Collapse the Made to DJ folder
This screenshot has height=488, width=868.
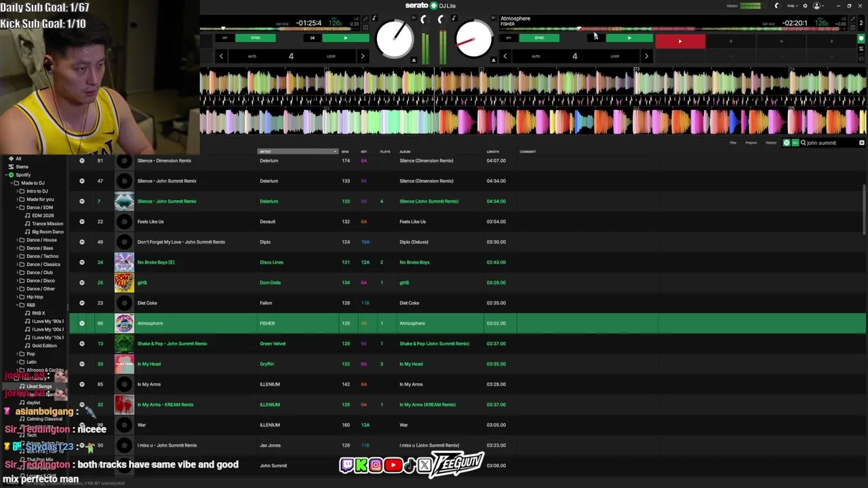tap(11, 183)
